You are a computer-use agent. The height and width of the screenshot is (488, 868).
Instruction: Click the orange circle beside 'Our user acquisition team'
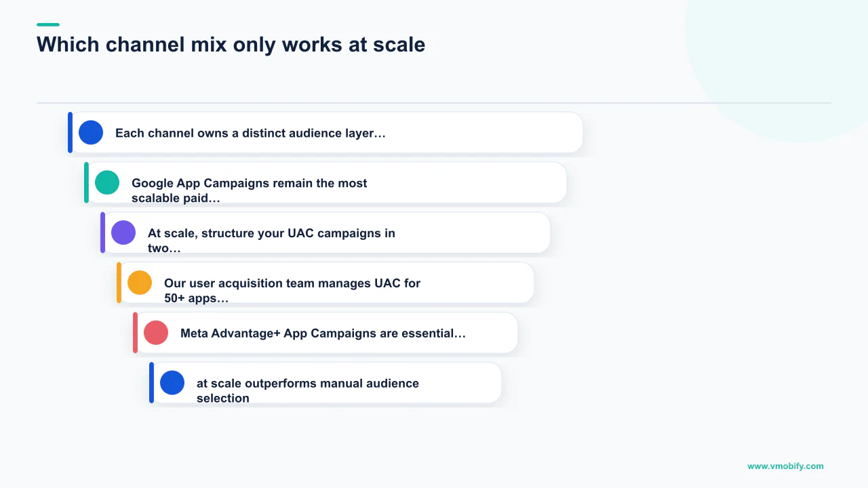(140, 283)
